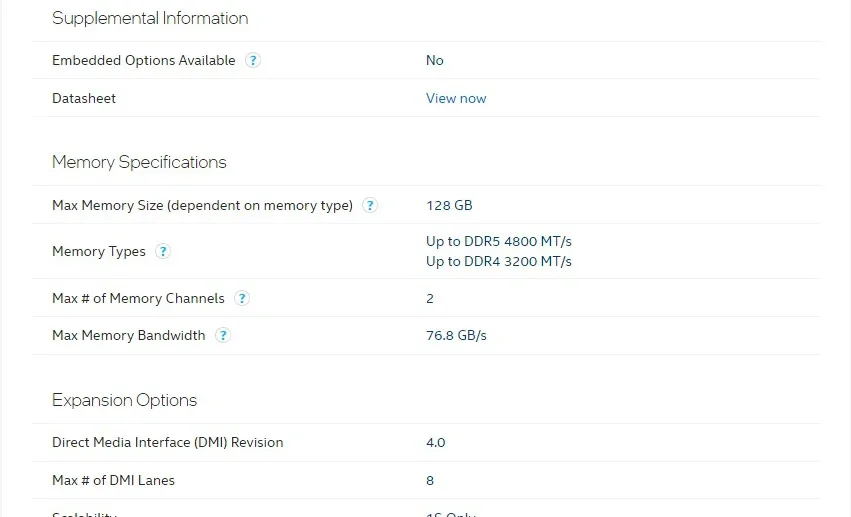Image resolution: width=851 pixels, height=517 pixels.
Task: Click 'Up to DDR4 3200 MT/s' text
Action: pyautogui.click(x=498, y=261)
